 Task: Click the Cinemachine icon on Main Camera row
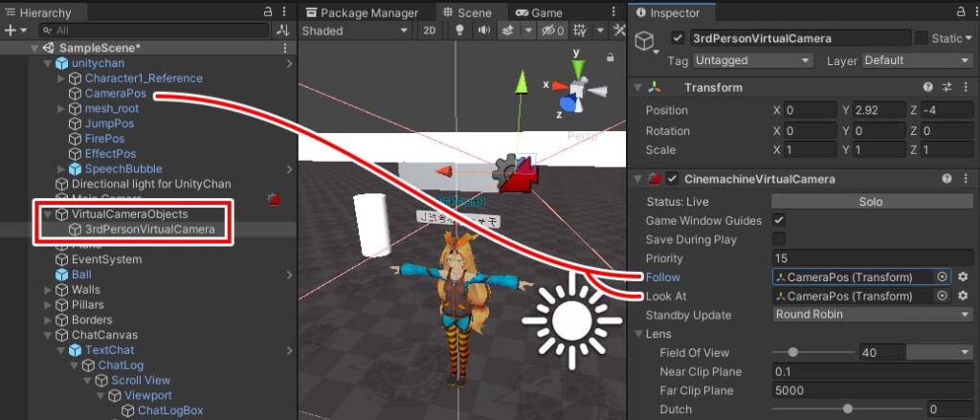[x=274, y=199]
